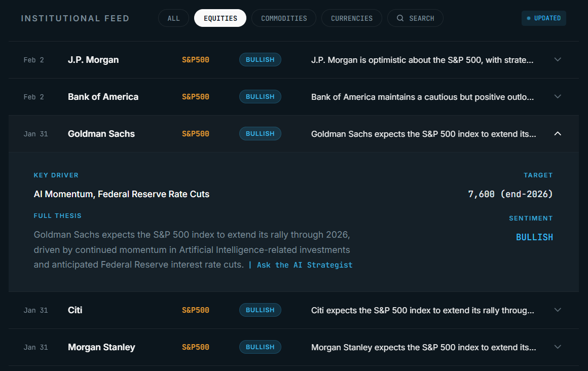
Task: Click the S&P500 ticker in Bank of America row
Action: (x=195, y=97)
